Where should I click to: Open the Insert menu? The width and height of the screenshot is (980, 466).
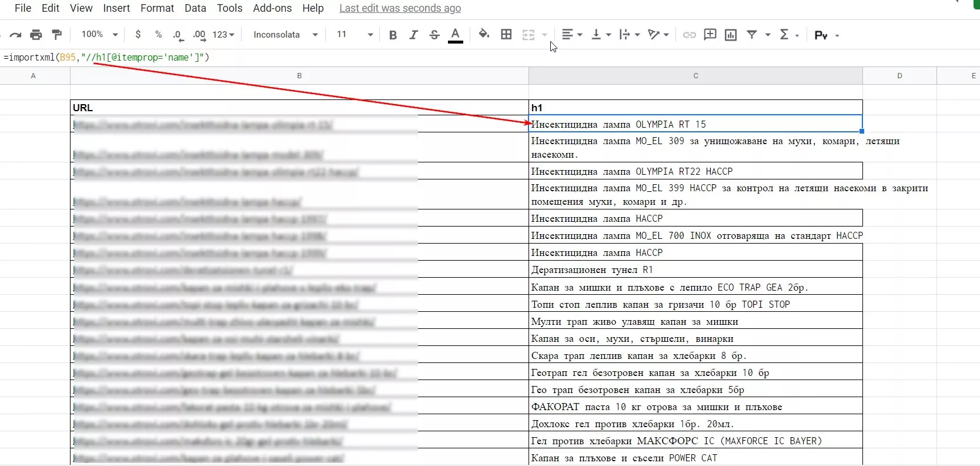pyautogui.click(x=116, y=8)
